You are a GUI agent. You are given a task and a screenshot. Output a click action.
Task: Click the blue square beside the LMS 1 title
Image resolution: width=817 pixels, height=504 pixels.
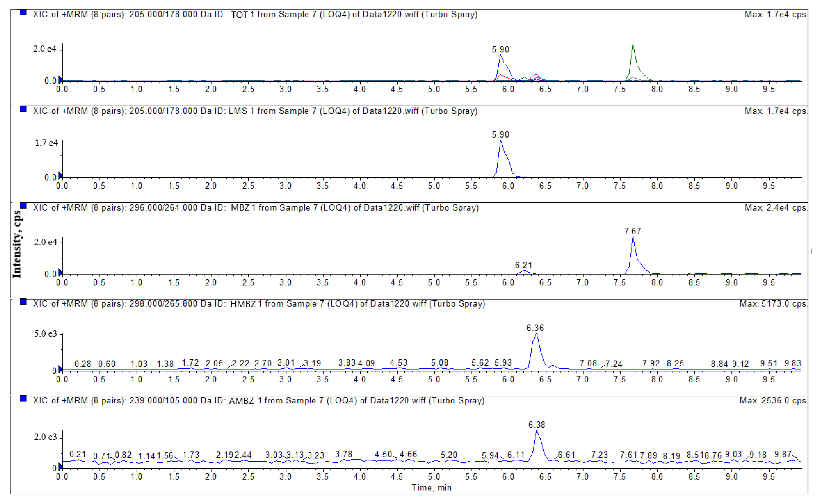(x=23, y=109)
